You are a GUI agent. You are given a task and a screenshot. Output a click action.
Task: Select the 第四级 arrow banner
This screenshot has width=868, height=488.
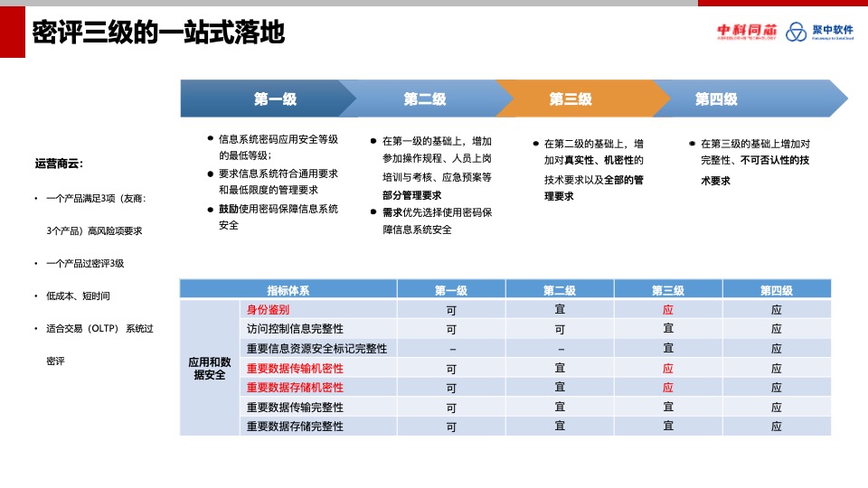(x=750, y=99)
